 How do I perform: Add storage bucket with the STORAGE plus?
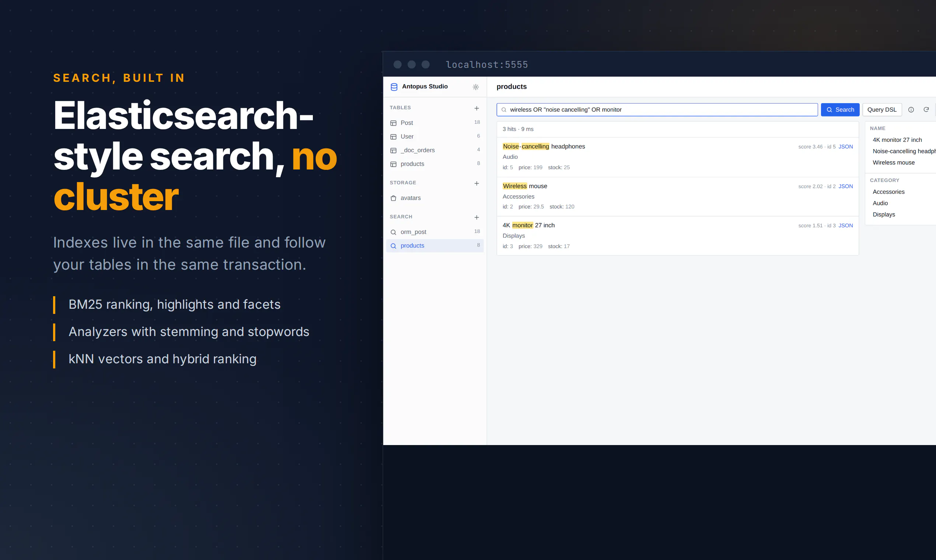(476, 183)
